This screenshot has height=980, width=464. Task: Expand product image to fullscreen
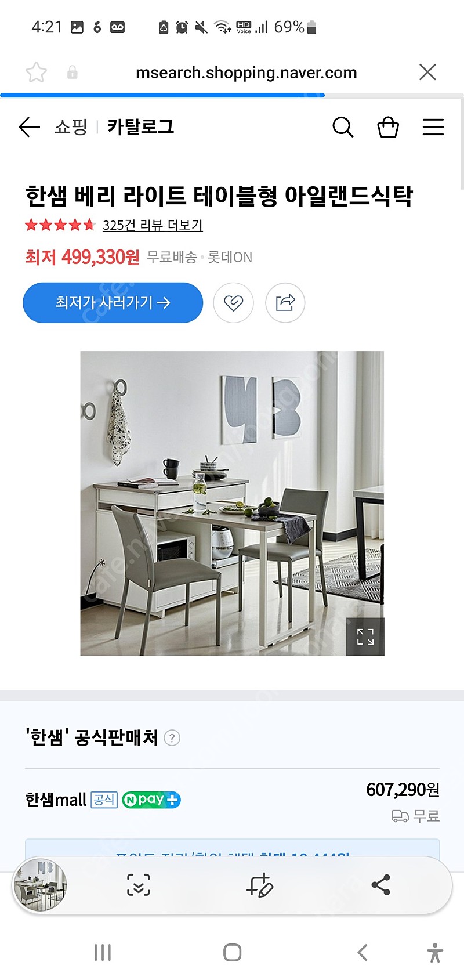[365, 637]
